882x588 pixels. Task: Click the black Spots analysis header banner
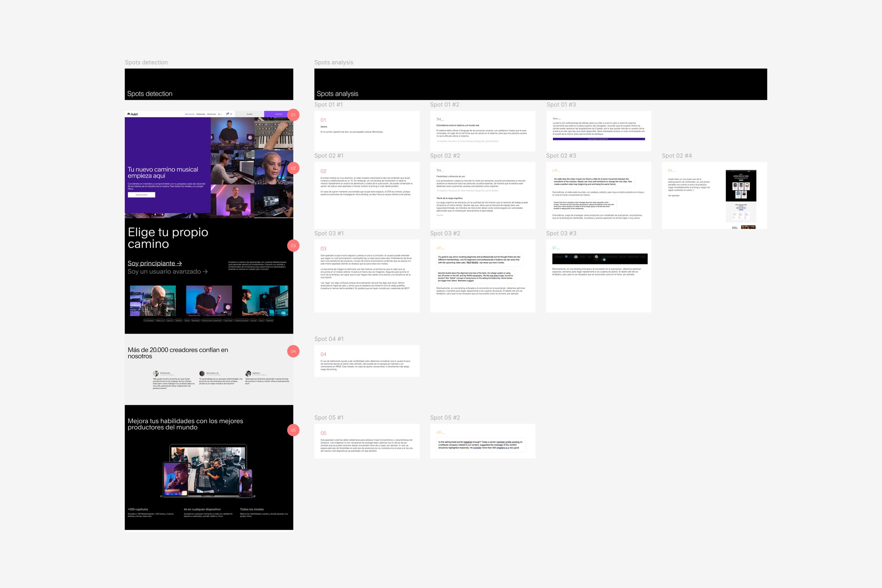541,84
